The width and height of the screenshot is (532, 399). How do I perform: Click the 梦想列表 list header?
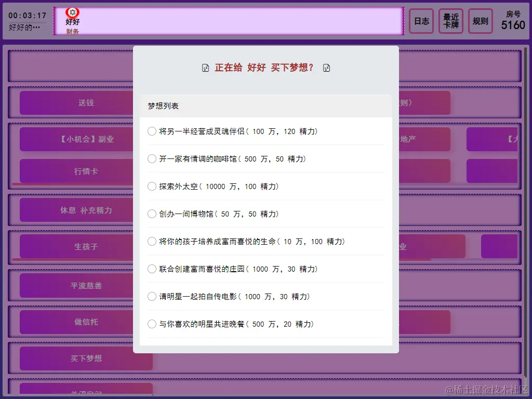(266, 106)
